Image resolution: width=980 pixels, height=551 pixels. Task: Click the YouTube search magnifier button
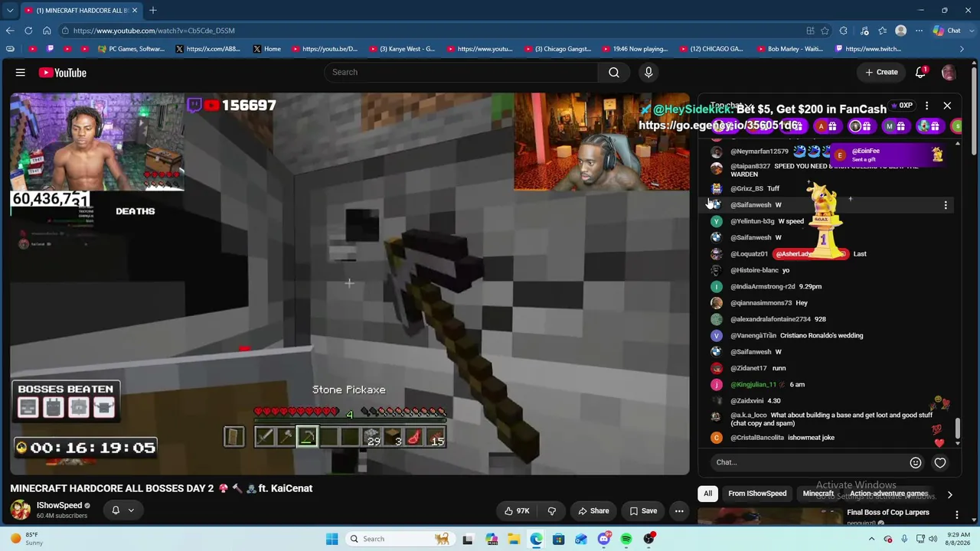[x=614, y=72]
